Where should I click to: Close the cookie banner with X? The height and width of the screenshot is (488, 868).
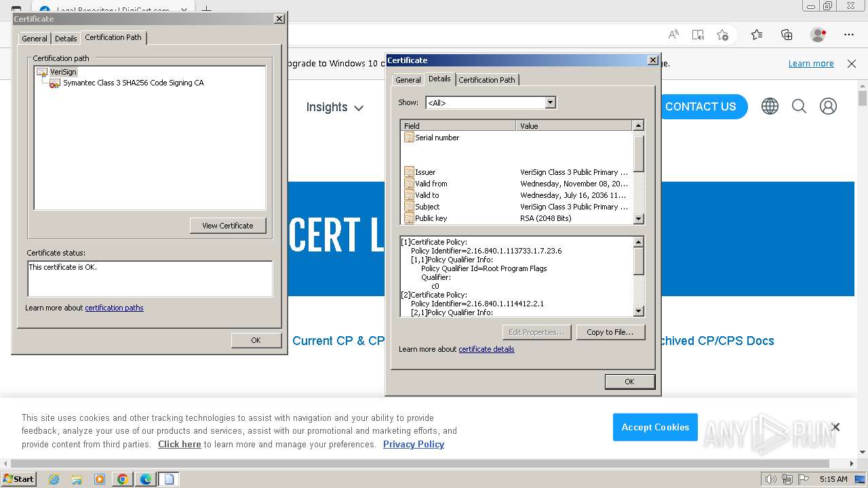(835, 427)
